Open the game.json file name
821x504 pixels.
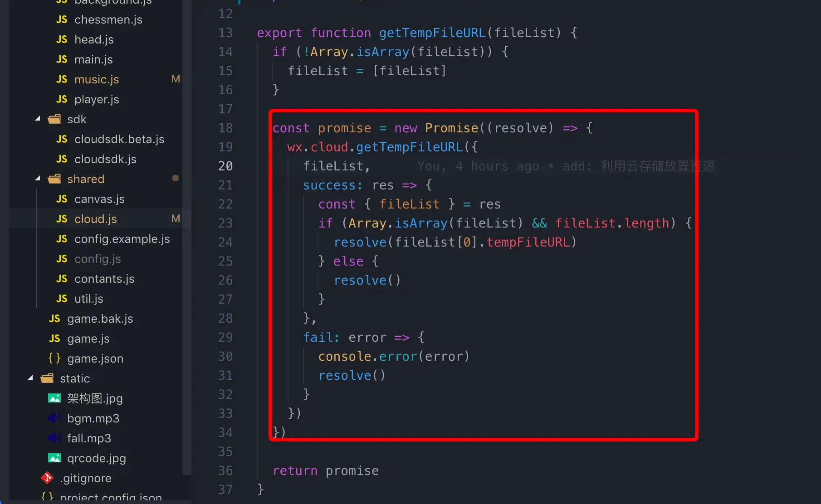point(95,359)
